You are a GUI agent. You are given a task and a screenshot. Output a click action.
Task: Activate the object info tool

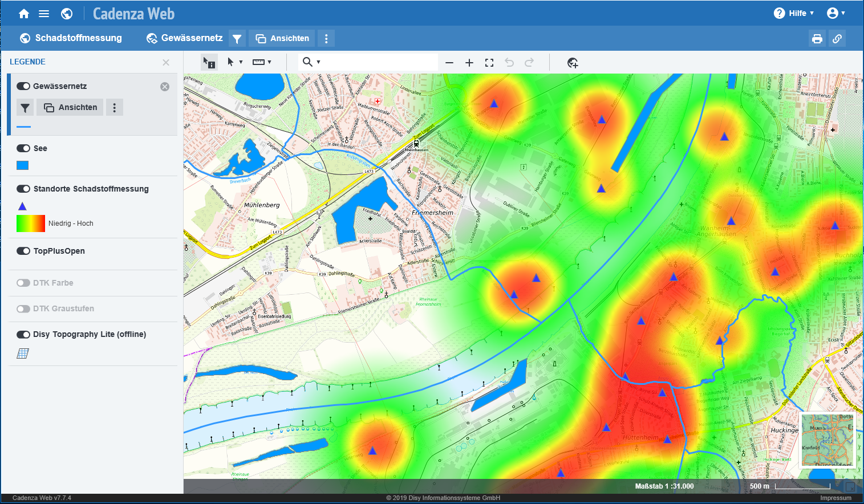click(209, 62)
